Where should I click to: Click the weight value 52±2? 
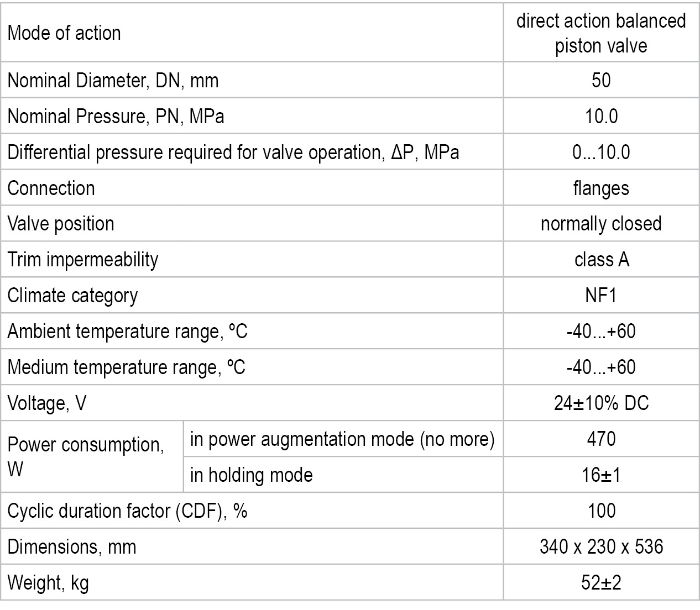point(601,583)
